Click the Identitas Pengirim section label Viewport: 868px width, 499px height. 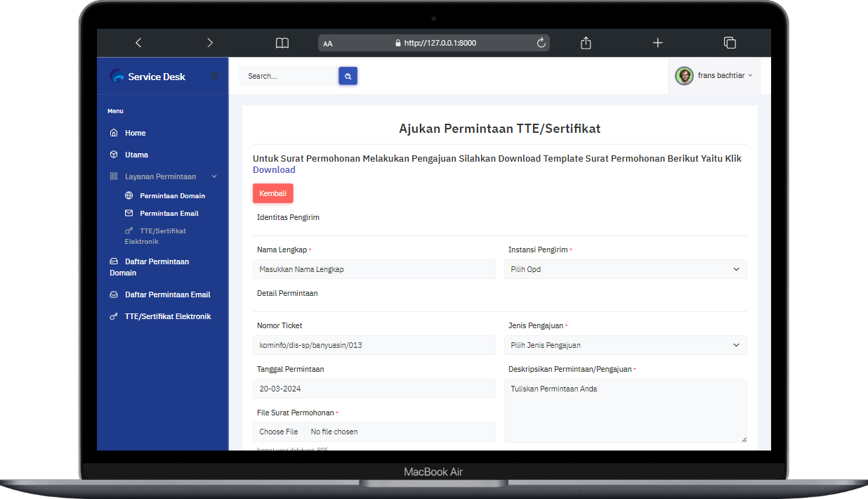[x=289, y=217]
